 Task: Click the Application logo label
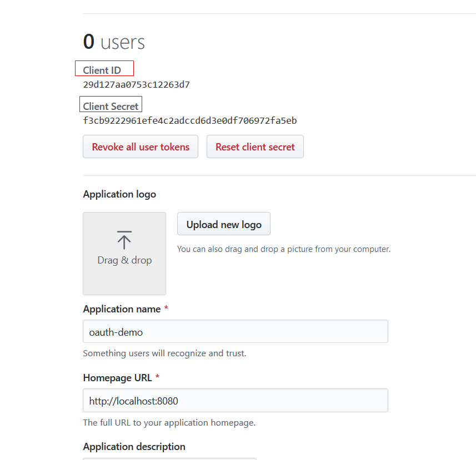click(x=119, y=194)
